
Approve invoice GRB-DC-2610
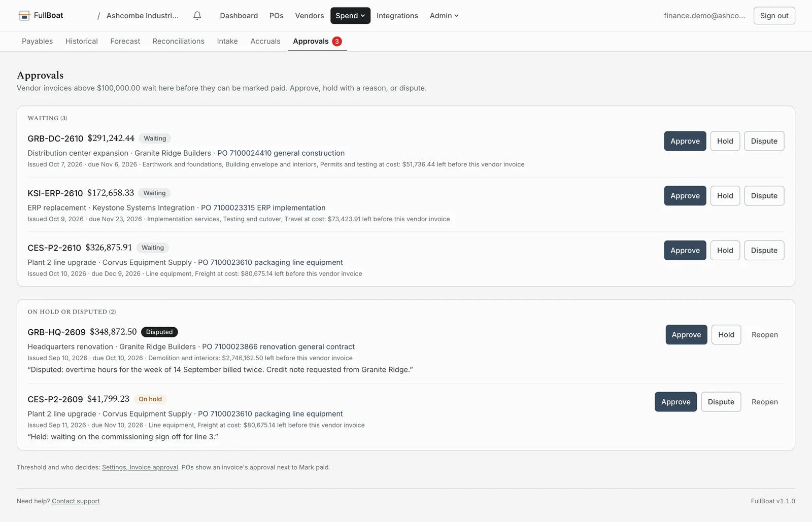pos(685,141)
